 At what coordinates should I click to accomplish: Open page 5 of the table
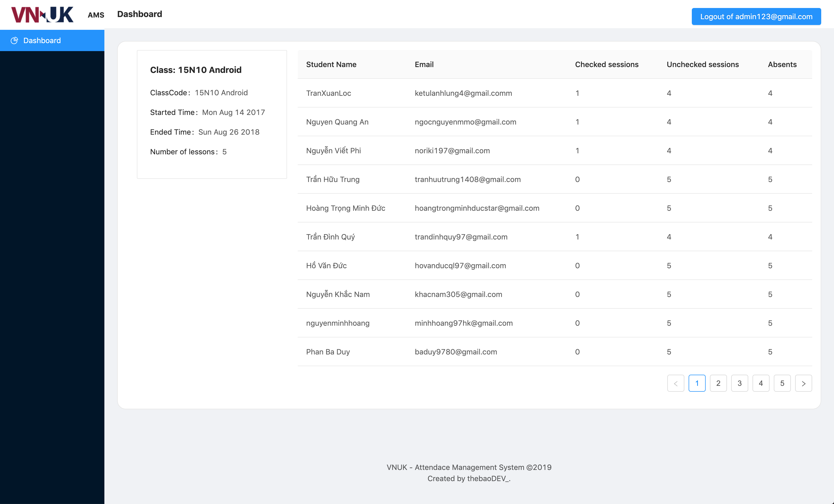click(x=782, y=383)
